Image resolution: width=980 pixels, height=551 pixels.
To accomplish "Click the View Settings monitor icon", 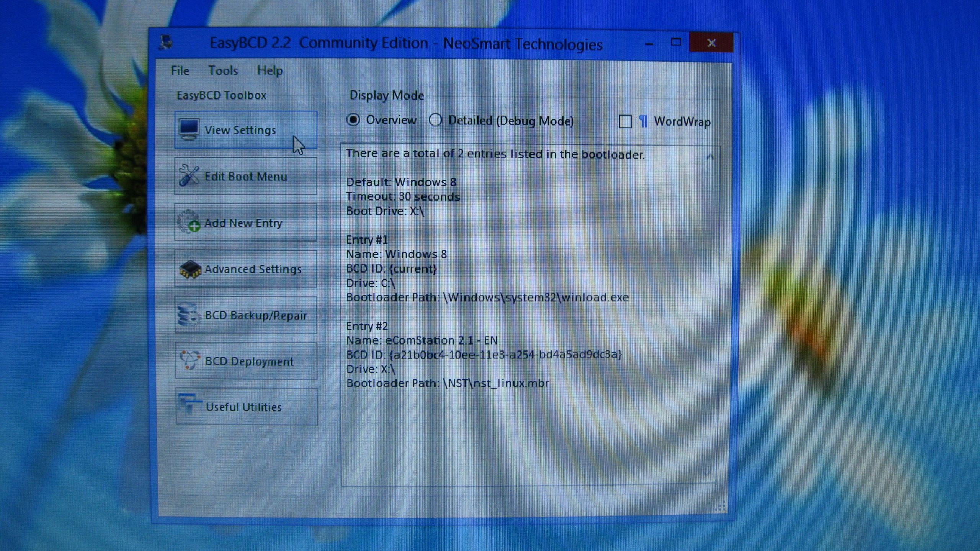I will [189, 129].
